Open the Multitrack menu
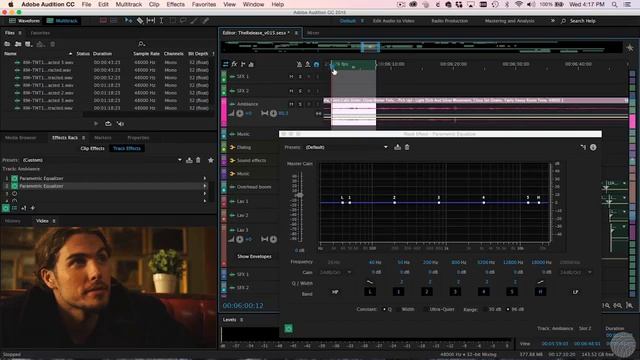Screen dimensions: 640x360 (x=129, y=4)
